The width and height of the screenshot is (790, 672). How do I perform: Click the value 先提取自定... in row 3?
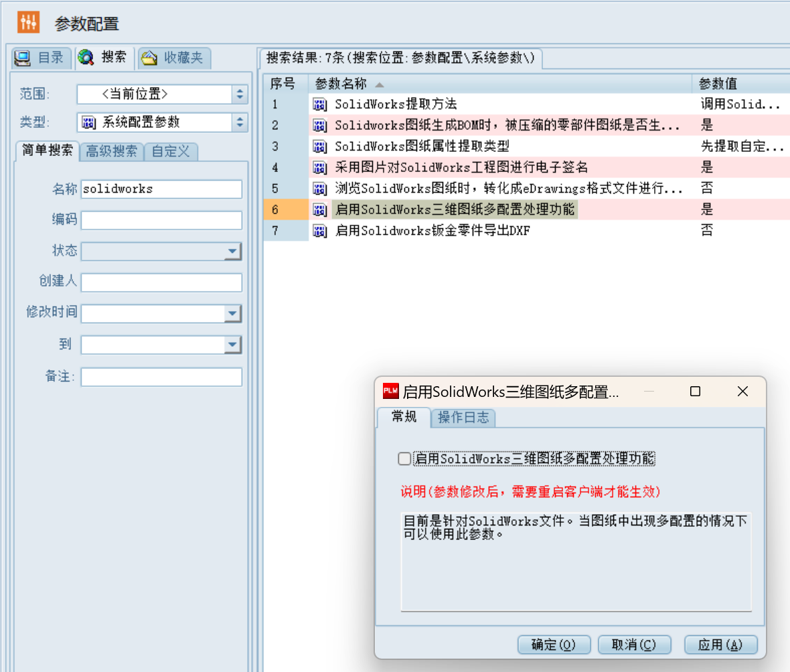(742, 147)
